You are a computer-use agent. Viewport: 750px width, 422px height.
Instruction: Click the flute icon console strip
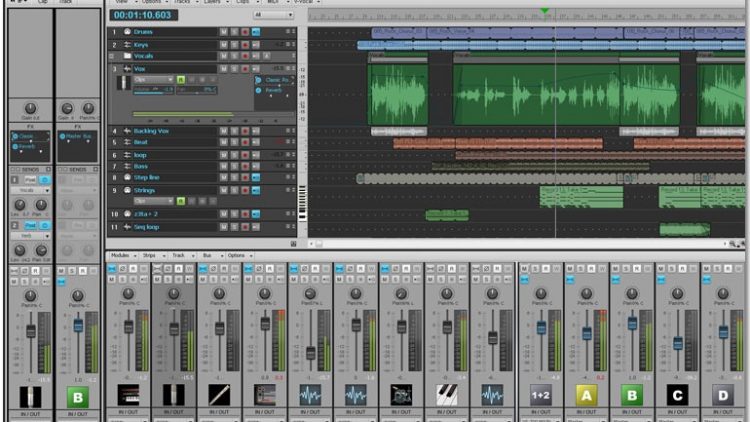(219, 395)
